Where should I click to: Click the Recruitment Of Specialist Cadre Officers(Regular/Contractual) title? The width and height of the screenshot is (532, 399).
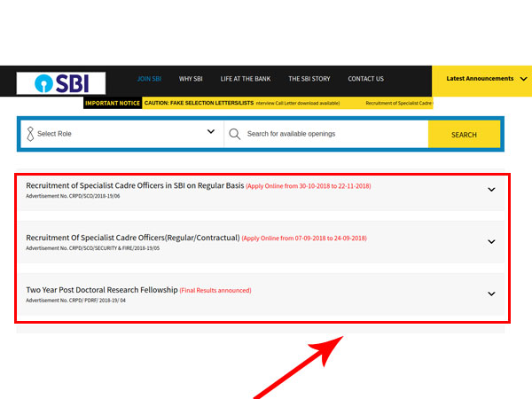coord(133,238)
